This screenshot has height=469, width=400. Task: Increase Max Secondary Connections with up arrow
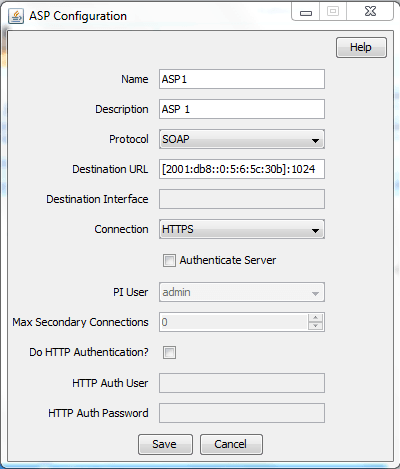pyautogui.click(x=315, y=318)
